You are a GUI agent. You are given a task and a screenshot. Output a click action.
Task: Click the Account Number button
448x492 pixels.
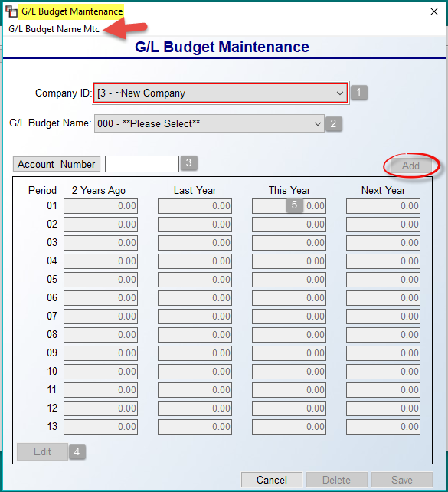57,164
